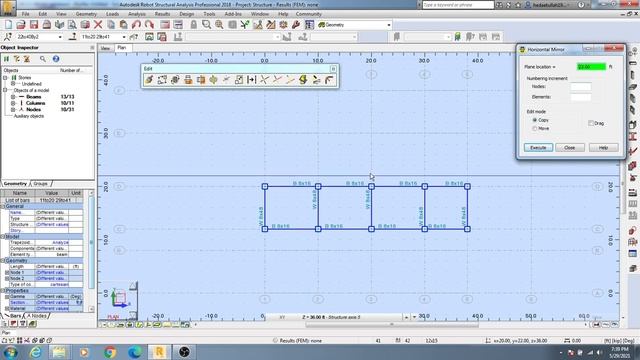Open the Geometry menu
The image size is (640, 360).
(86, 14)
